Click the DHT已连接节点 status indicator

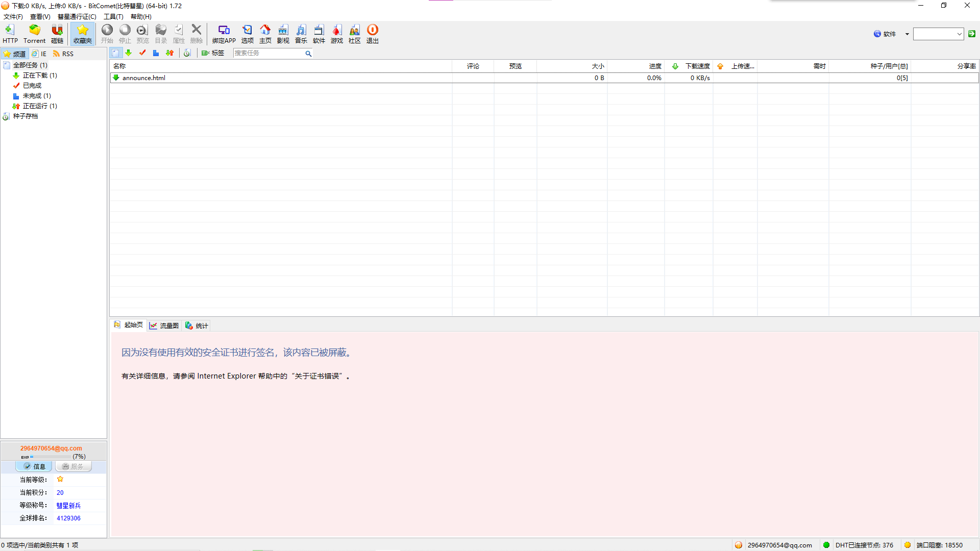tap(859, 545)
